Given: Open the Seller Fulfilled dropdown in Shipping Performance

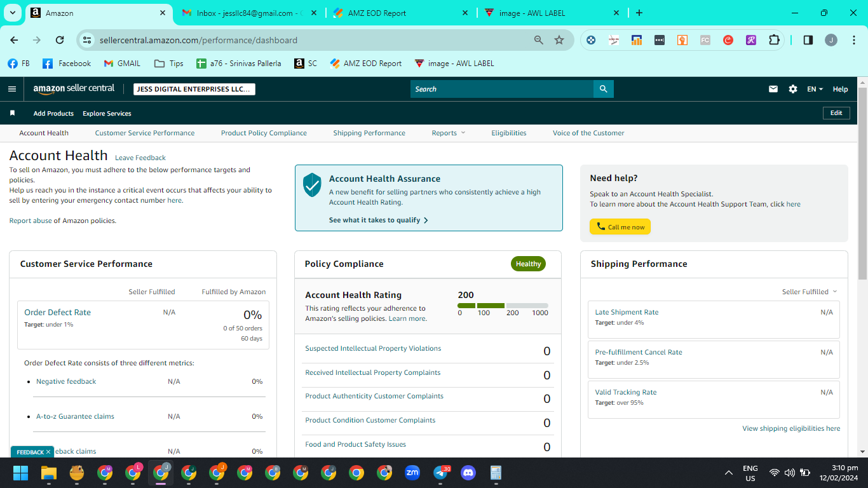Looking at the screenshot, I should click(810, 292).
